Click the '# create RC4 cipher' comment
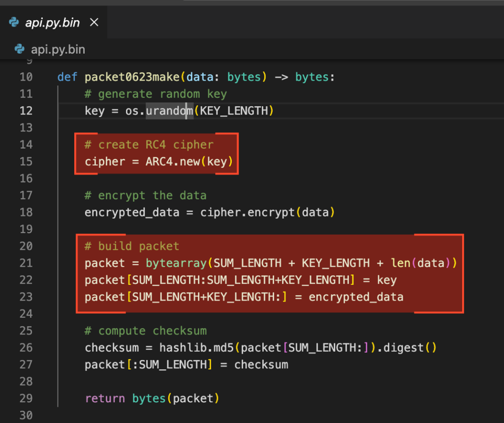Viewport: 504px width, 423px height. tap(149, 145)
